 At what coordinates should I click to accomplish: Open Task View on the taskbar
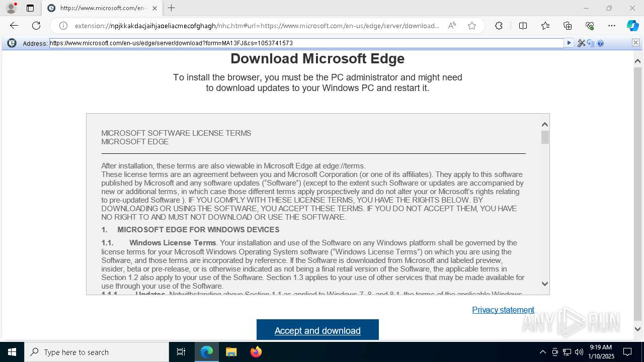pos(181,352)
